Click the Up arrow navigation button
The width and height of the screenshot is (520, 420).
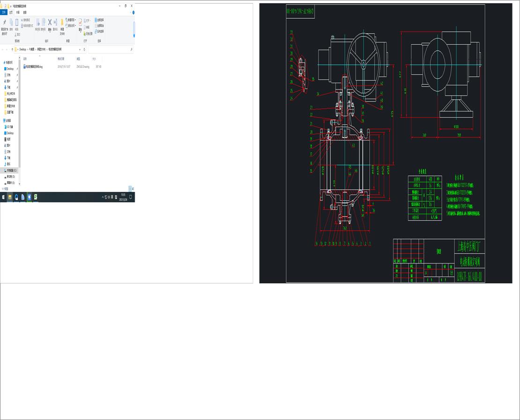12,49
